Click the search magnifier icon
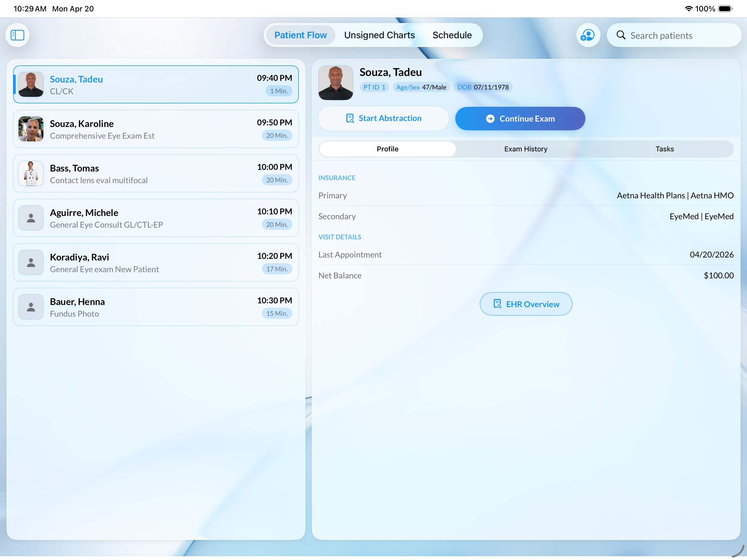 (x=621, y=35)
